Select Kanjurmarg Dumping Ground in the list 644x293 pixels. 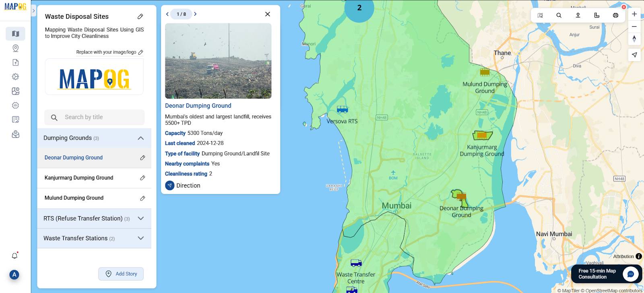tap(79, 178)
